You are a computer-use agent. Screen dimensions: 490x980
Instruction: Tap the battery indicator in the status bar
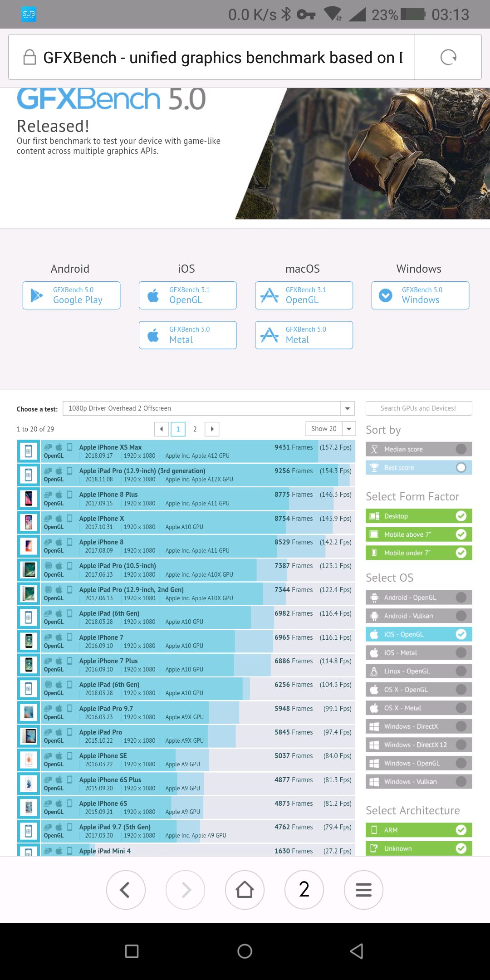[x=413, y=14]
